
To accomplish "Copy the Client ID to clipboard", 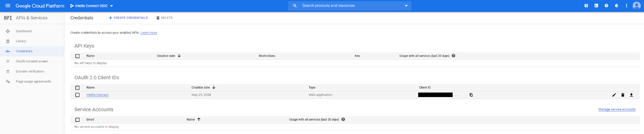I will tap(471, 95).
